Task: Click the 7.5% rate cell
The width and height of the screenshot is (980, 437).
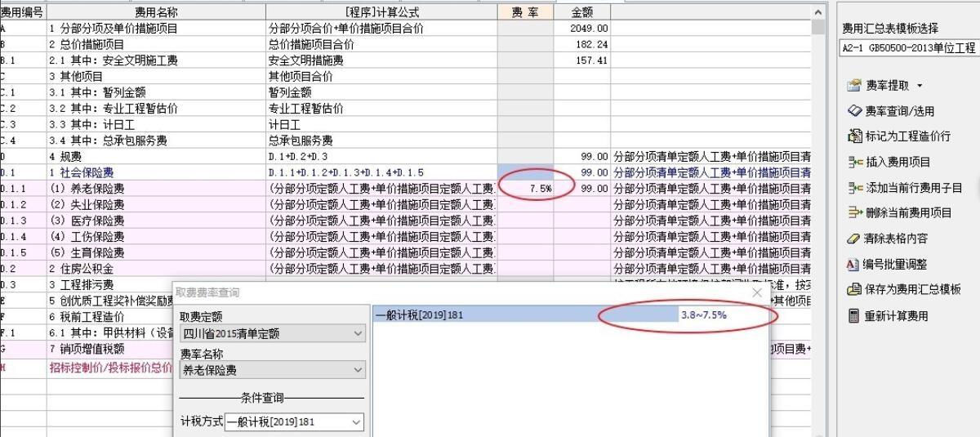Action: (x=525, y=189)
